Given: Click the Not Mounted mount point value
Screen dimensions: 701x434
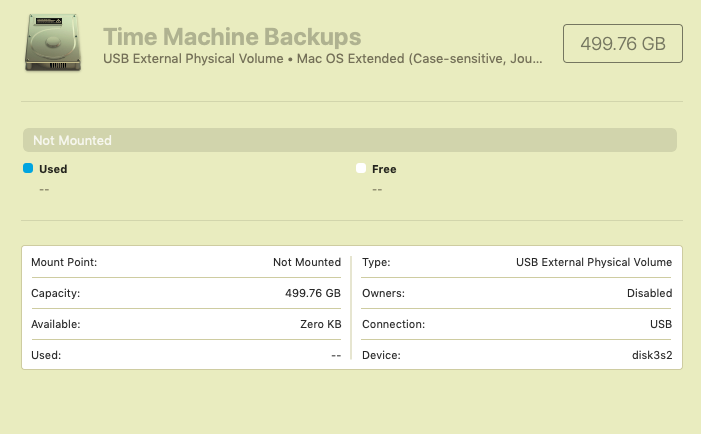Looking at the screenshot, I should pyautogui.click(x=307, y=262).
